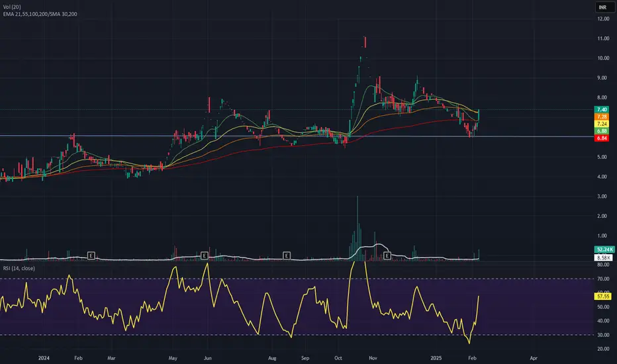Viewport: 617px width, 364px height.
Task: Click 12.00 on the price scale
Action: (603, 19)
